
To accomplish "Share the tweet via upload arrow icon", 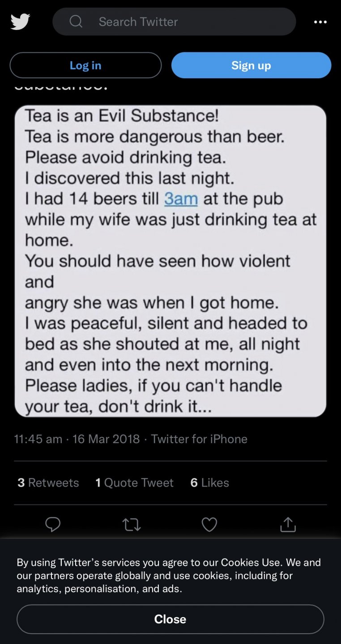I will pyautogui.click(x=288, y=524).
